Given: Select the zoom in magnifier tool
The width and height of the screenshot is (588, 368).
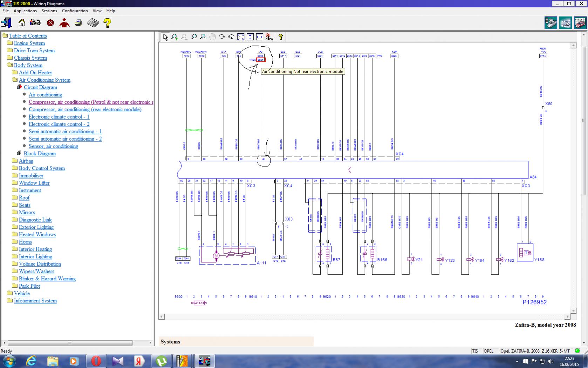Looking at the screenshot, I should point(175,37).
